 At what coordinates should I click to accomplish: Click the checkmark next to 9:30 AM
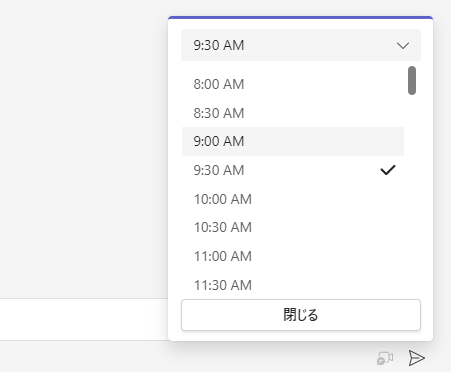[388, 170]
